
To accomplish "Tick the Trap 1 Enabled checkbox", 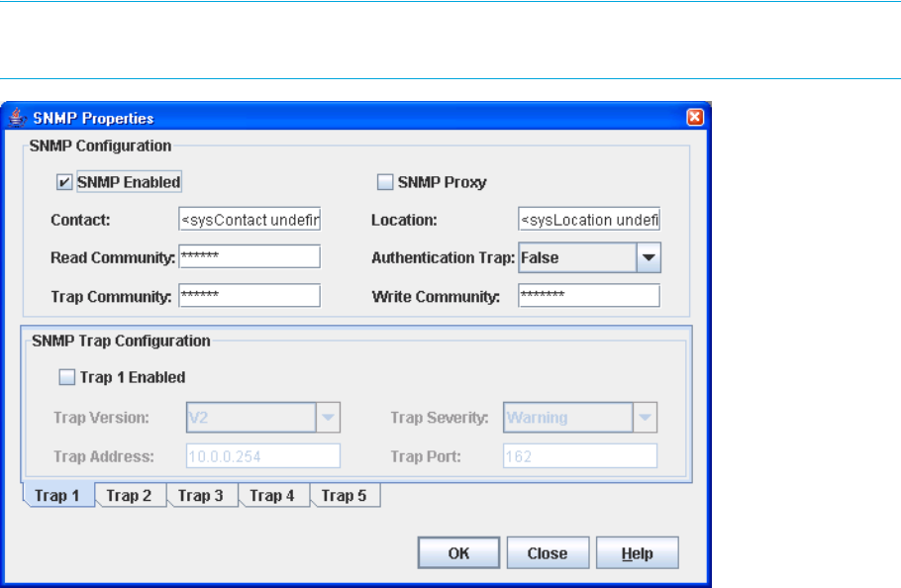I will coord(66,377).
